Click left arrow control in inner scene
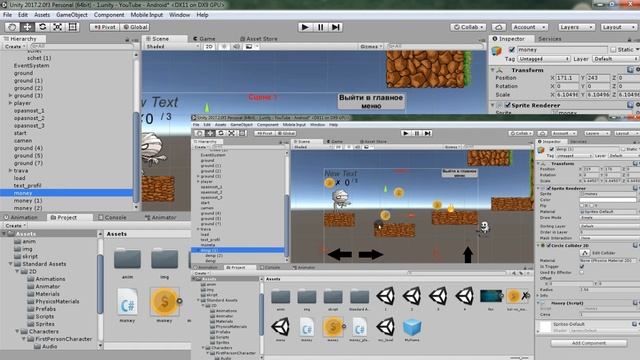The width and height of the screenshot is (640, 360). [340, 255]
